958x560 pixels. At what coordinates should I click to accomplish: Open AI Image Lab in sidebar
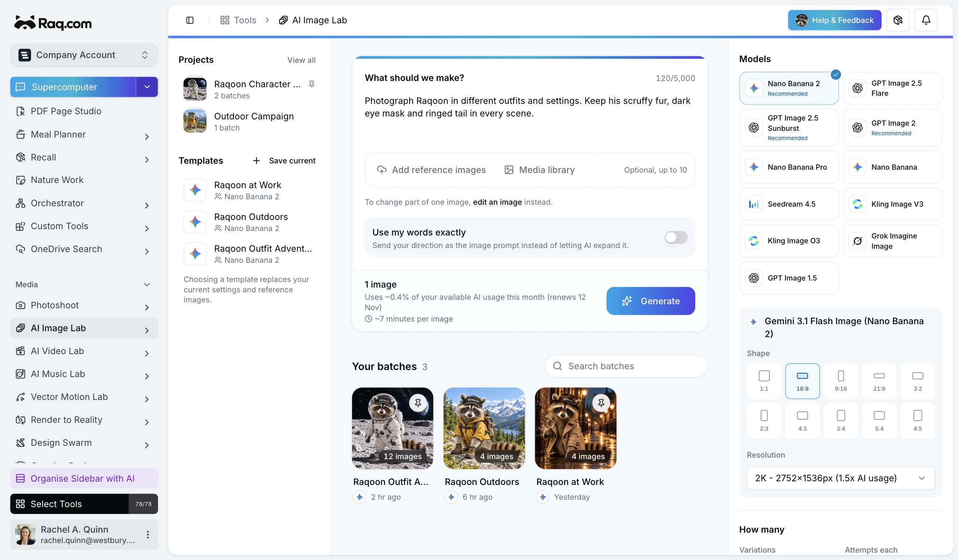(84, 328)
